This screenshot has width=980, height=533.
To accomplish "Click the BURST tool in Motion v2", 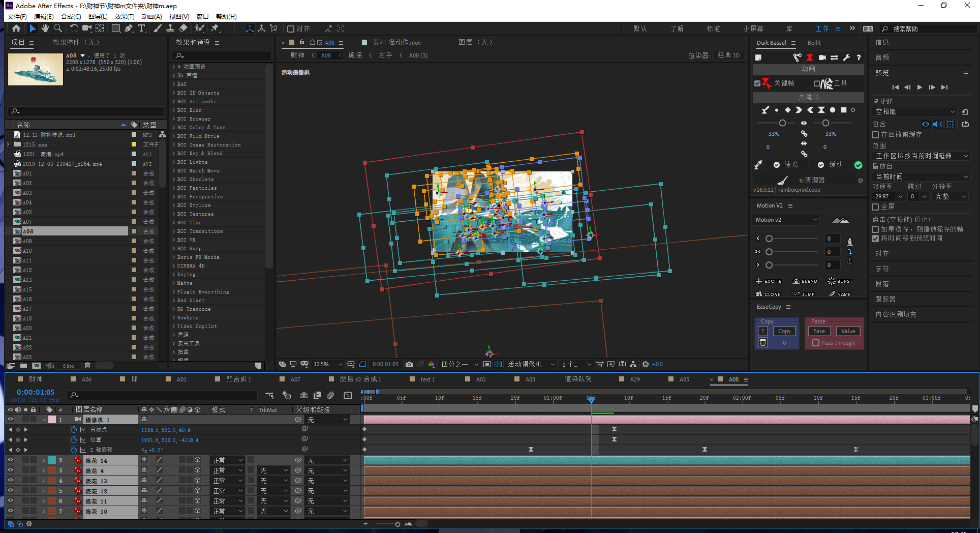I will point(840,281).
